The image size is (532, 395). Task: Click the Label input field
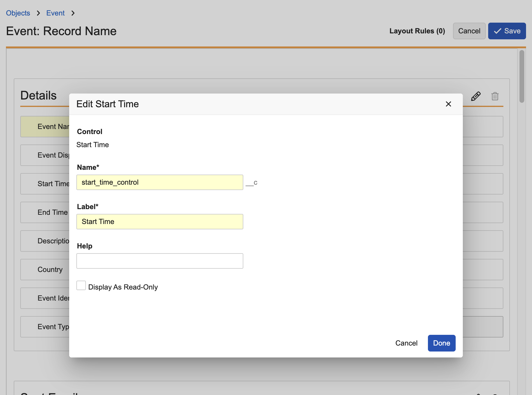point(160,222)
